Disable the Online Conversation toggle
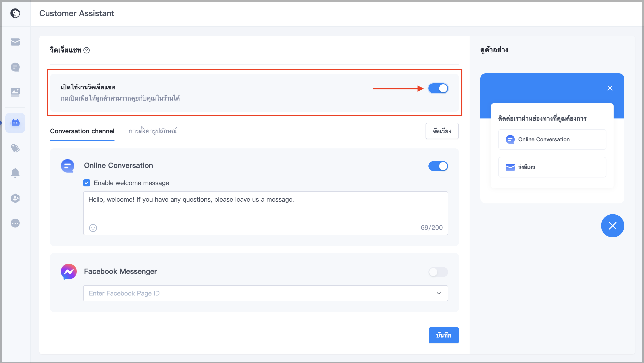 (x=438, y=166)
